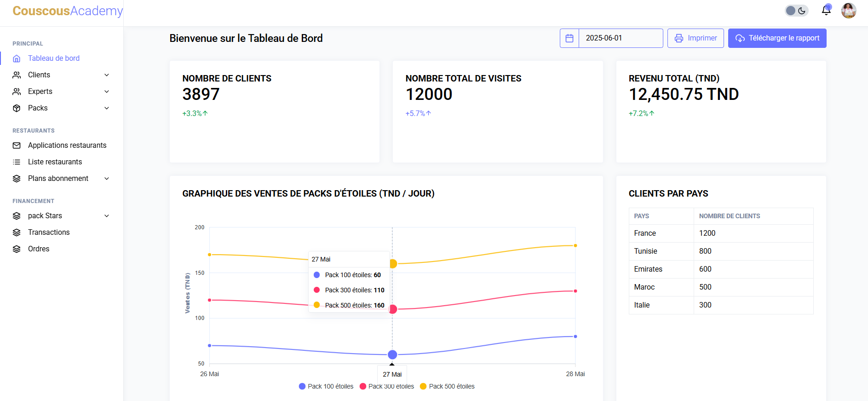Click the Imprimer button

[696, 38]
